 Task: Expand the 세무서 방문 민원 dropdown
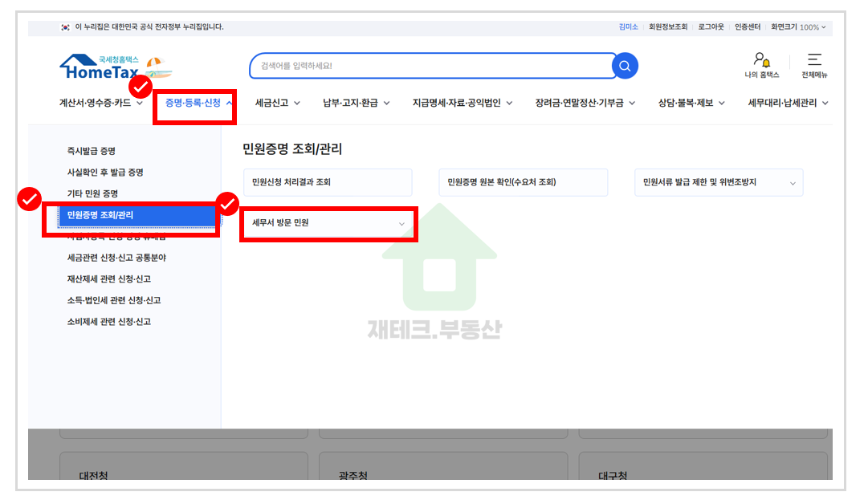tap(328, 224)
